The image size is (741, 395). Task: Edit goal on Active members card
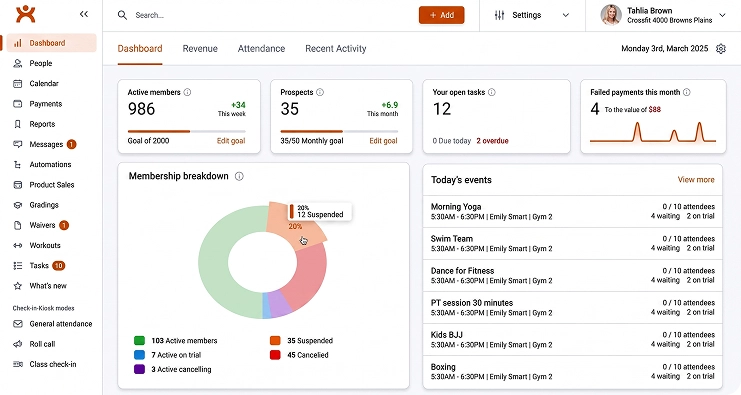pos(231,141)
